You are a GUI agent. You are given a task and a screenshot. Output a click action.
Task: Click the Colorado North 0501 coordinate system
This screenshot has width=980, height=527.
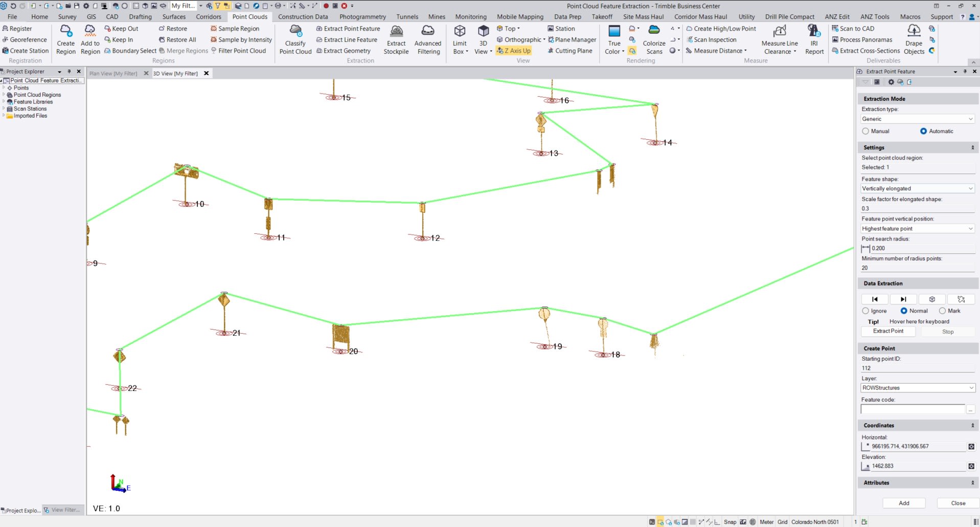pyautogui.click(x=815, y=522)
